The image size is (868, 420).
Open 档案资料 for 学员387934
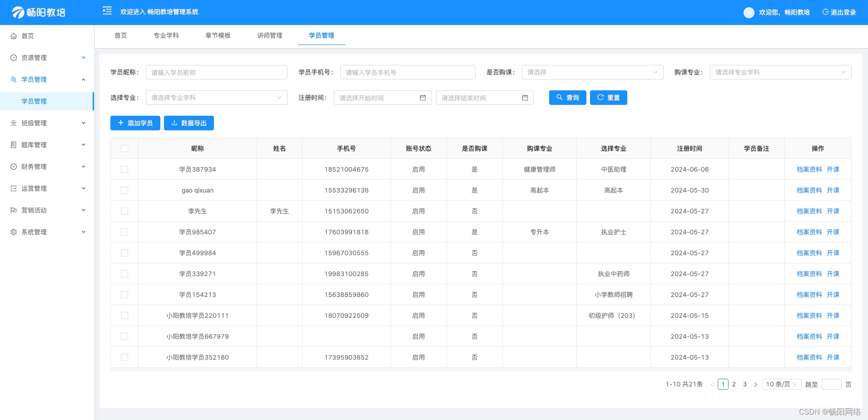click(809, 169)
